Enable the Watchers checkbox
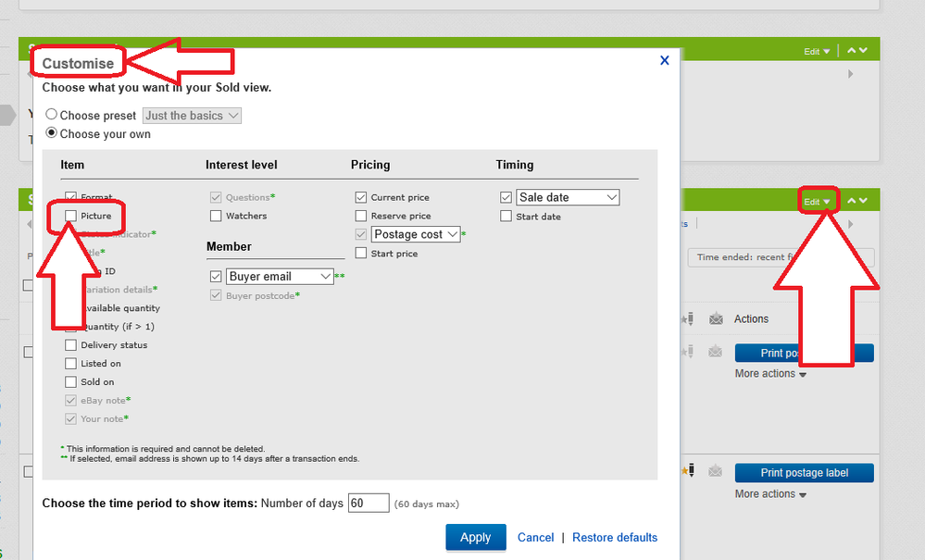This screenshot has height=560, width=925. pyautogui.click(x=216, y=216)
